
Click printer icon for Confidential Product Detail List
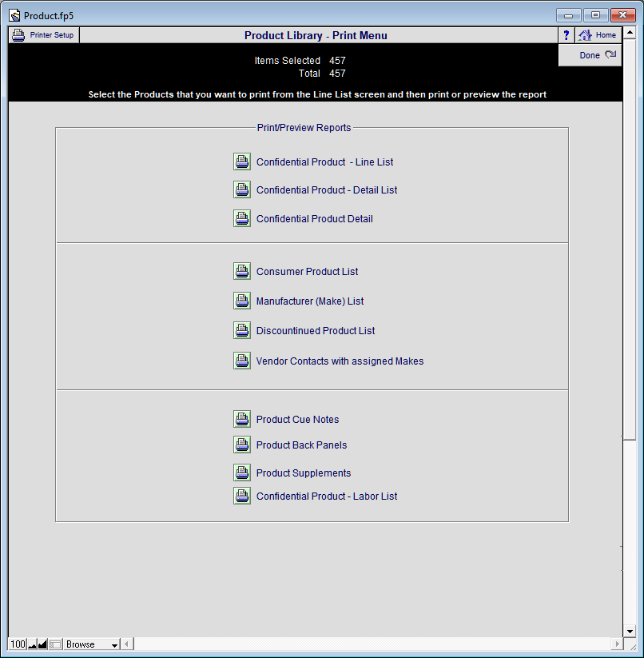click(242, 189)
